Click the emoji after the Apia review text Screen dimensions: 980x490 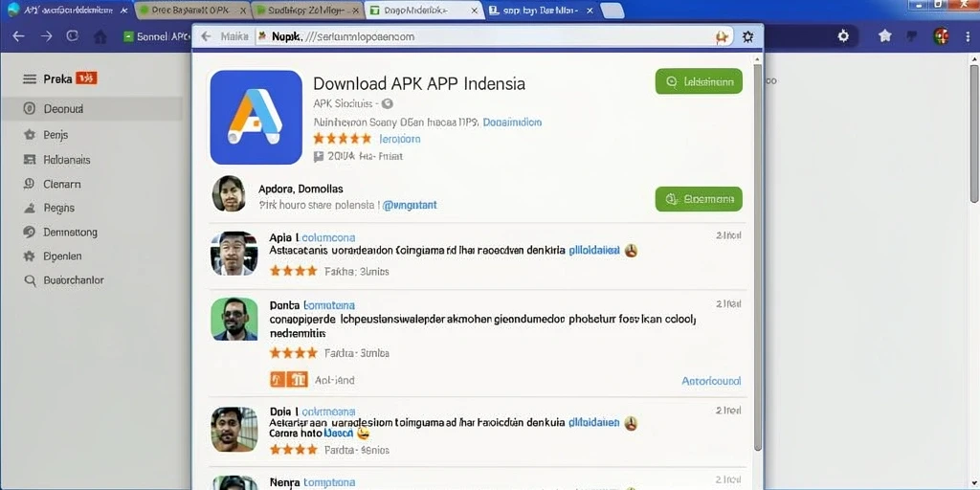click(631, 250)
